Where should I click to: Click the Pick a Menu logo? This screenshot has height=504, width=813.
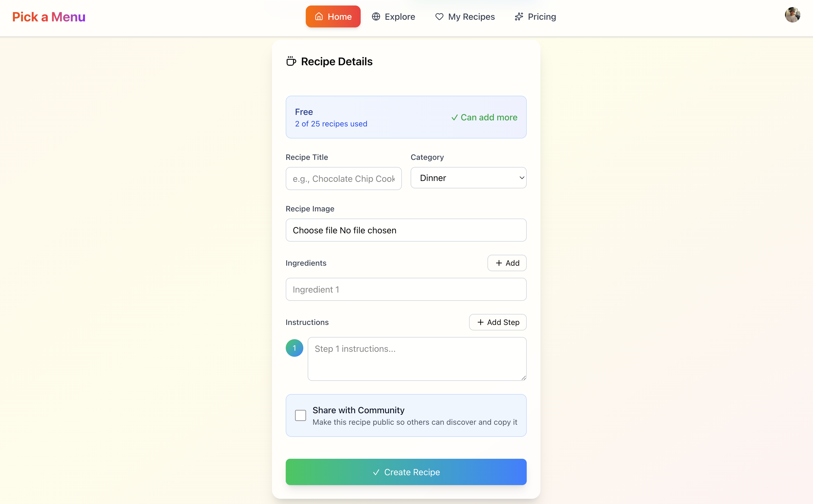click(49, 17)
